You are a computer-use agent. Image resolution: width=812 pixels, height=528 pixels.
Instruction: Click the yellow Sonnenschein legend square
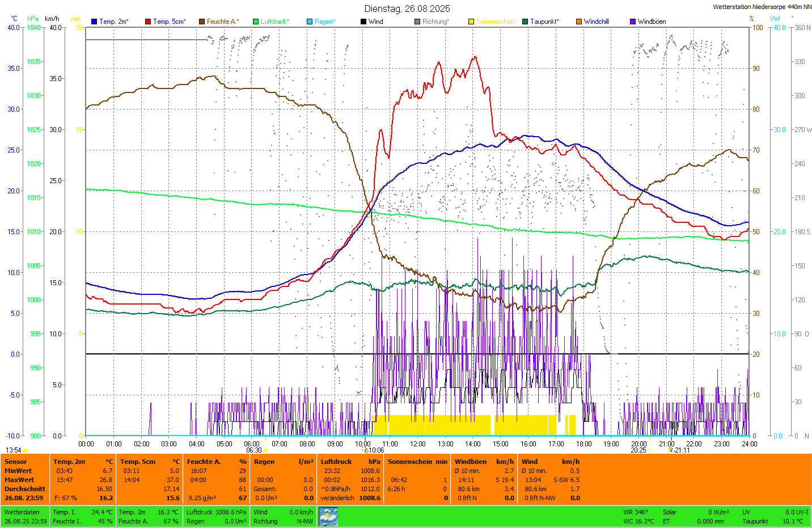[471, 22]
